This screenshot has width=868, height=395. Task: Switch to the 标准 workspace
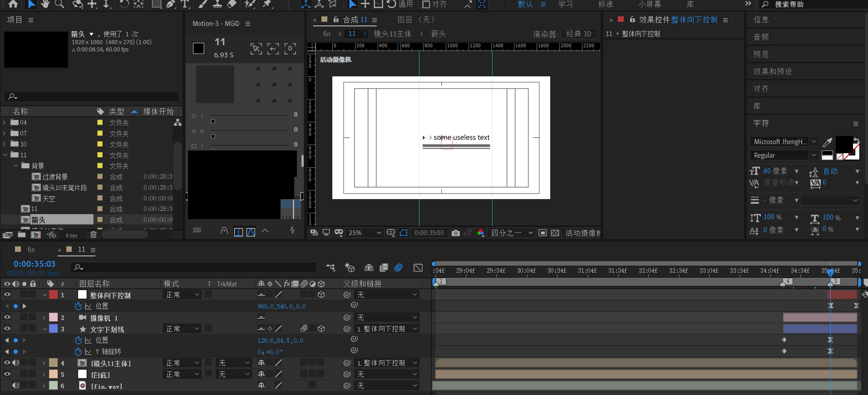[606, 4]
